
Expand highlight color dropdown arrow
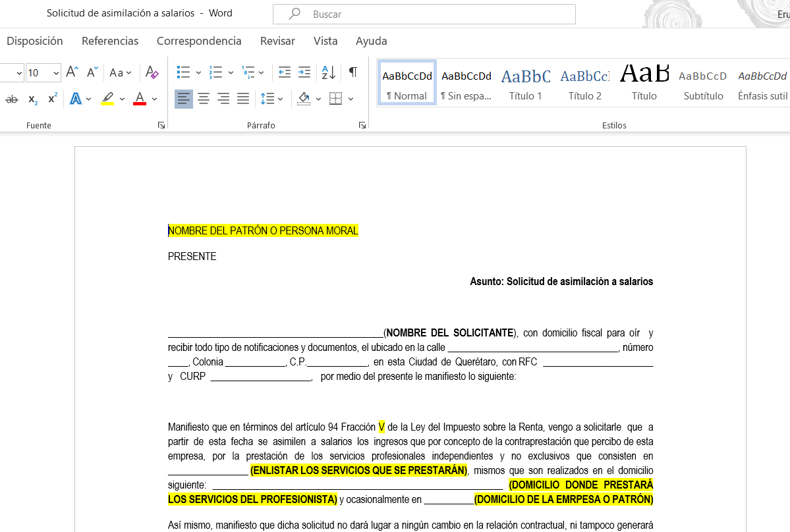[122, 99]
